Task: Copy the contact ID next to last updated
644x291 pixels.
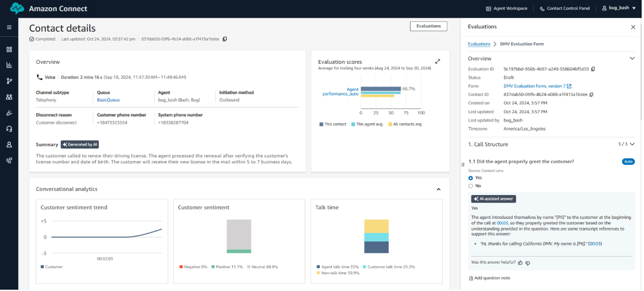Action: click(225, 39)
